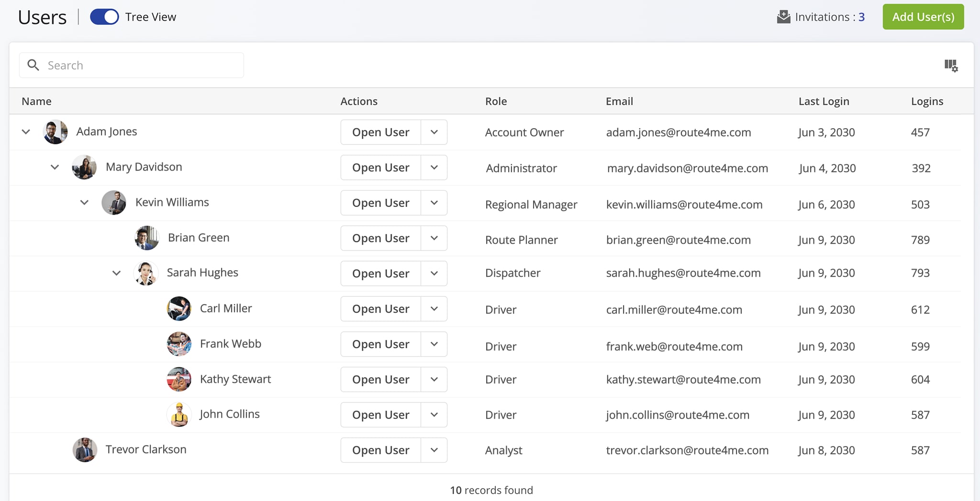Open User for Sarah Hughes
The width and height of the screenshot is (980, 501).
click(381, 273)
